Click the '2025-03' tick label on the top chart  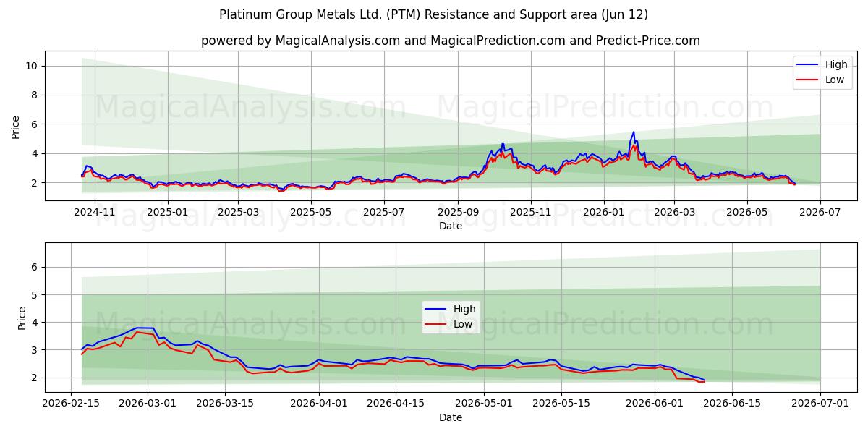(x=238, y=212)
